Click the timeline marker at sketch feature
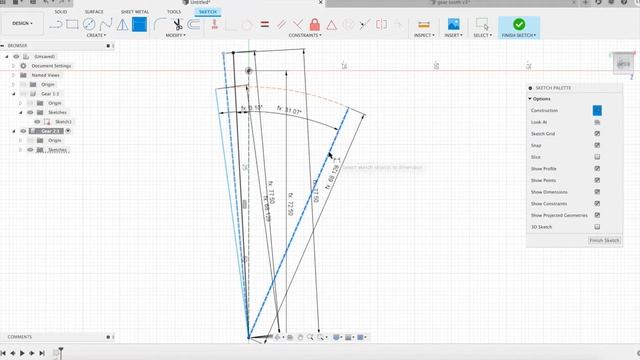This screenshot has height=360, width=640. [56, 353]
